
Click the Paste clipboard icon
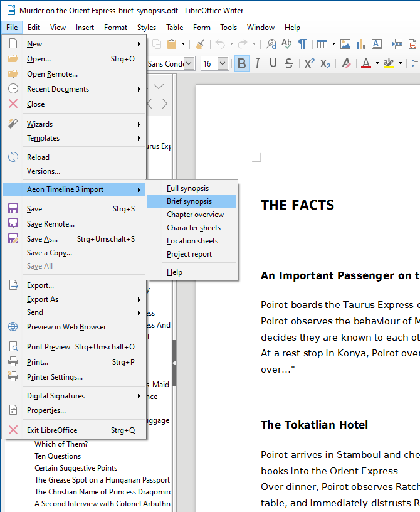(x=172, y=44)
